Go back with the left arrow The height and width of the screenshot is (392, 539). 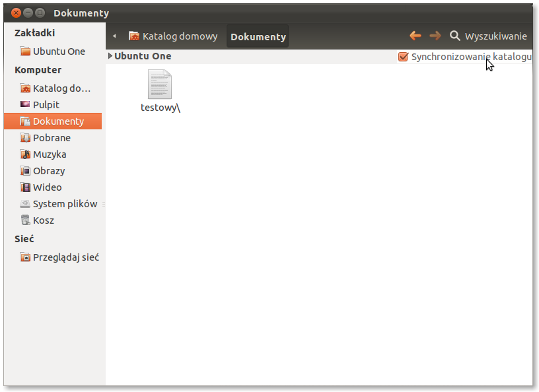(415, 36)
